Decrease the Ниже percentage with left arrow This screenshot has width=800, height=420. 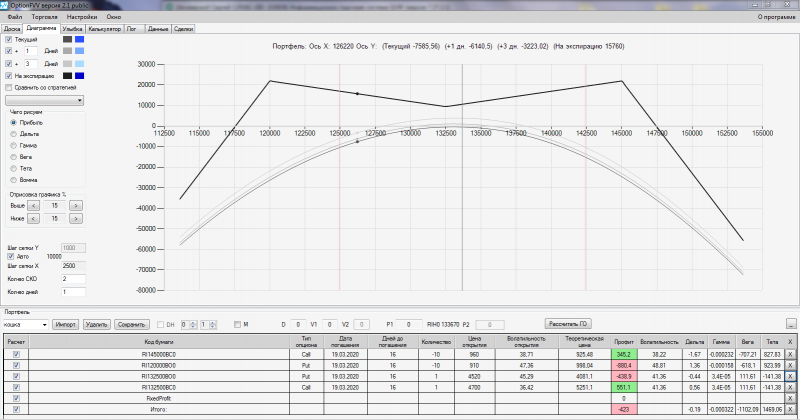33,218
